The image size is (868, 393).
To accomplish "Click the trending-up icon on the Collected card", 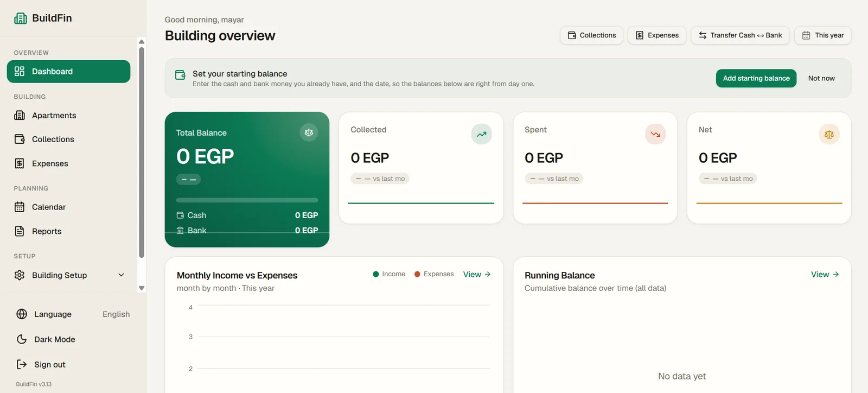I will (481, 134).
